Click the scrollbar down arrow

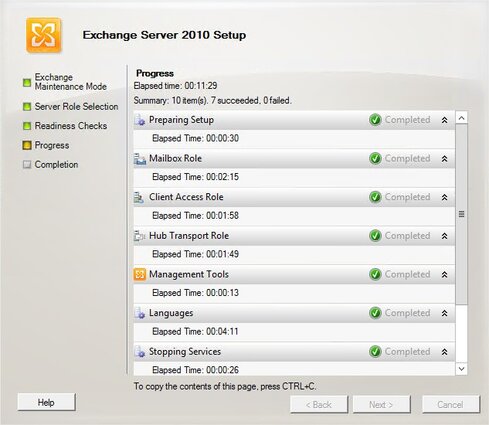click(x=461, y=369)
